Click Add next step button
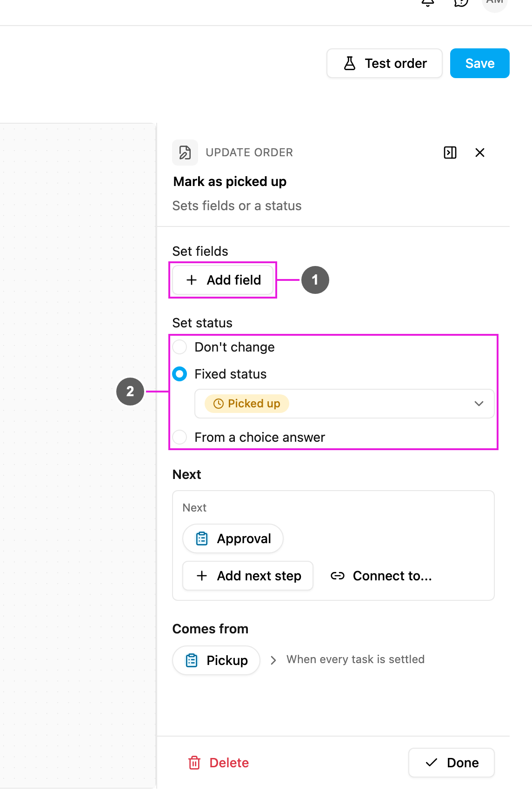The height and width of the screenshot is (811, 532). pos(248,576)
